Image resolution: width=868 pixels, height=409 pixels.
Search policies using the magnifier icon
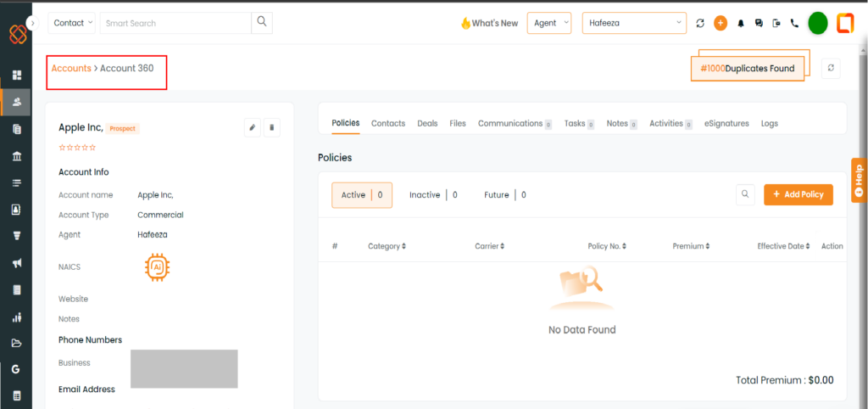(745, 194)
